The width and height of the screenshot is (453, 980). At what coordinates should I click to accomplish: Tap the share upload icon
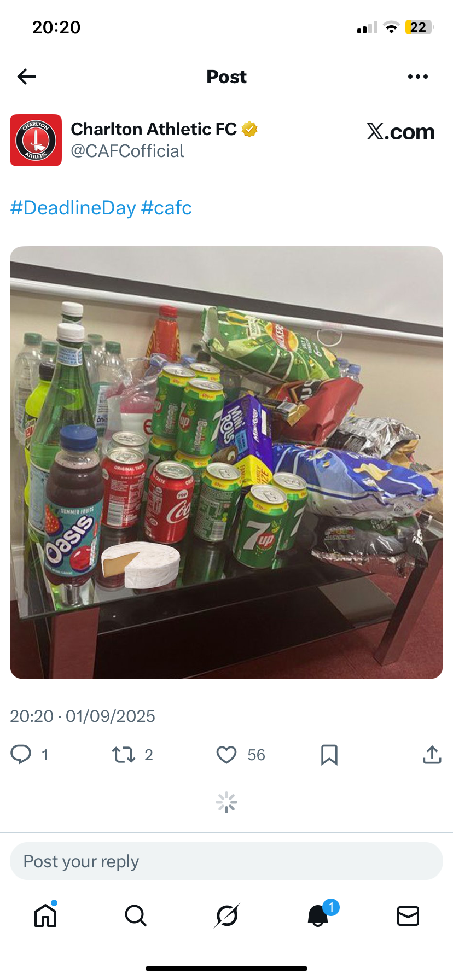432,755
